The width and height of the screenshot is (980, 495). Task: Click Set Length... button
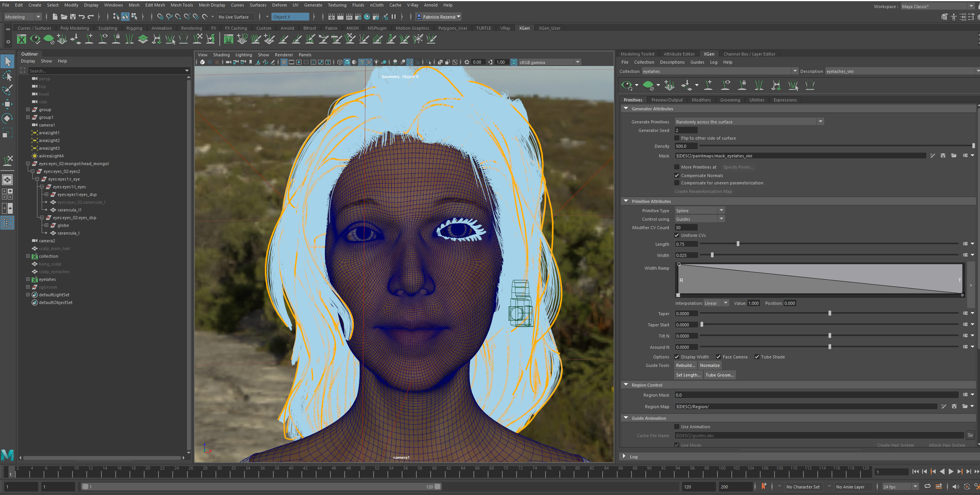(x=688, y=375)
